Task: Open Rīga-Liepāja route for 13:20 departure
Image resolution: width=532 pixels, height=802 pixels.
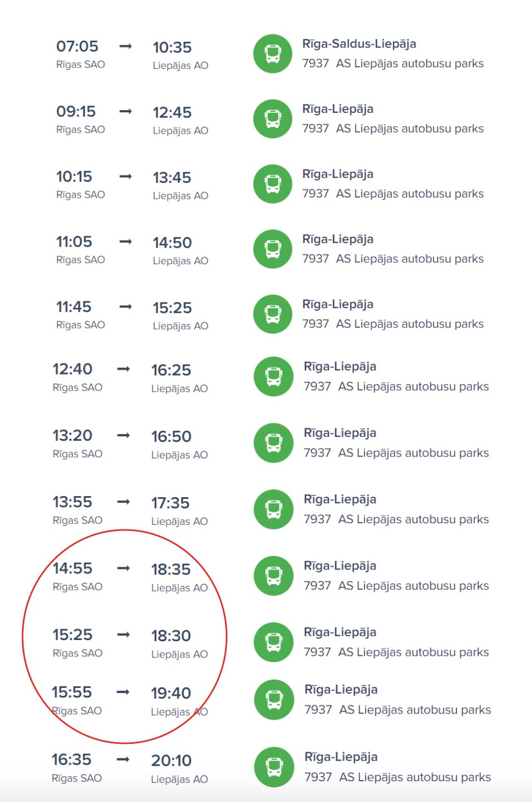Action: [340, 433]
